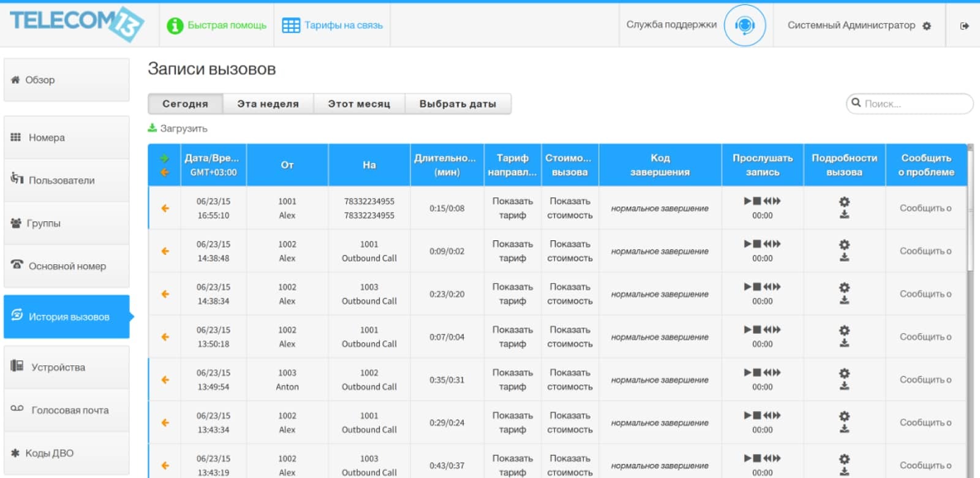Download details for the 16:55:10 call
This screenshot has height=478, width=980.
[x=844, y=214]
